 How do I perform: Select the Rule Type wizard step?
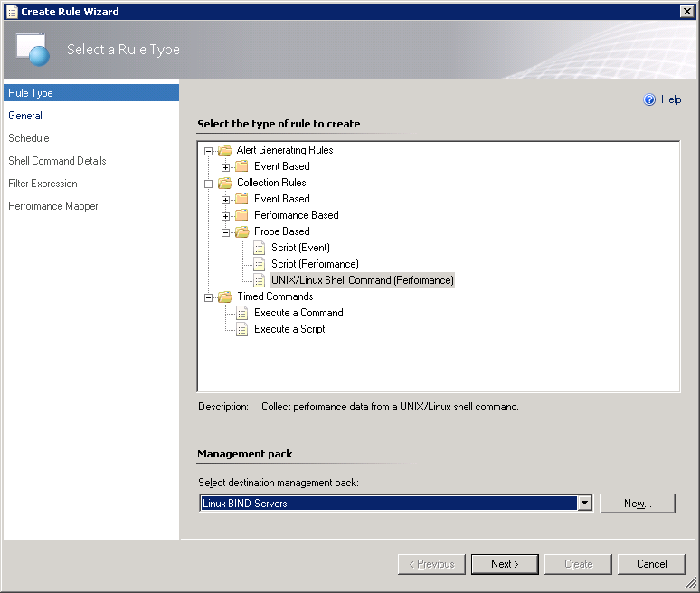31,93
